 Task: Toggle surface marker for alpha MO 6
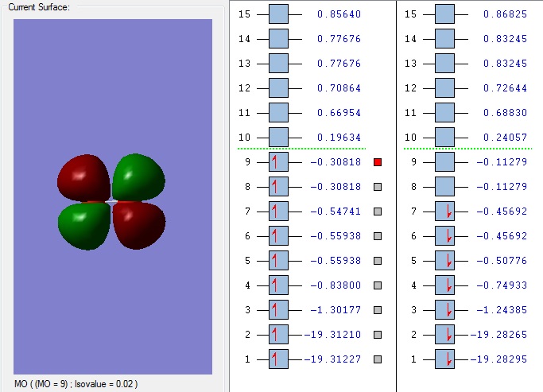[x=378, y=236]
